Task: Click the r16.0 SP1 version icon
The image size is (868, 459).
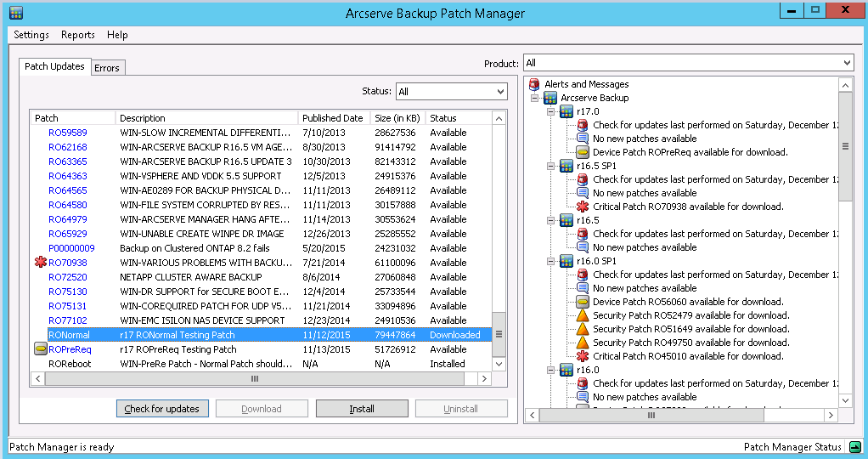Action: [x=566, y=261]
